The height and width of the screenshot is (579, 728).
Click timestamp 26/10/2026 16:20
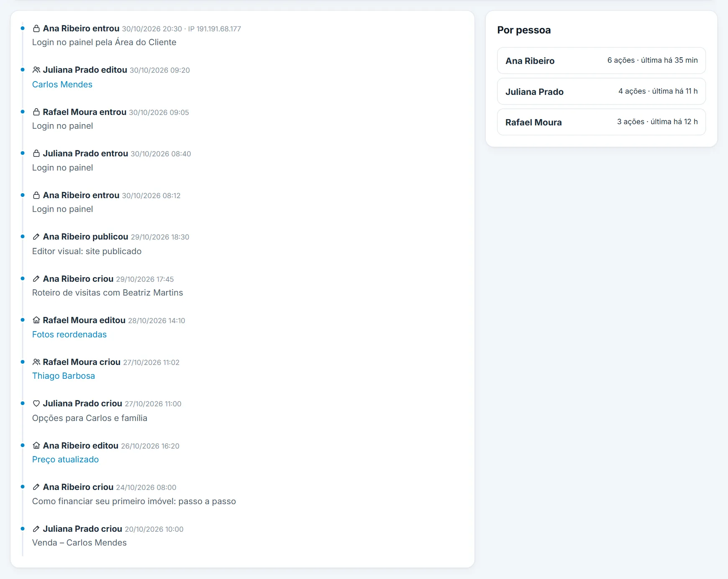pyautogui.click(x=150, y=446)
